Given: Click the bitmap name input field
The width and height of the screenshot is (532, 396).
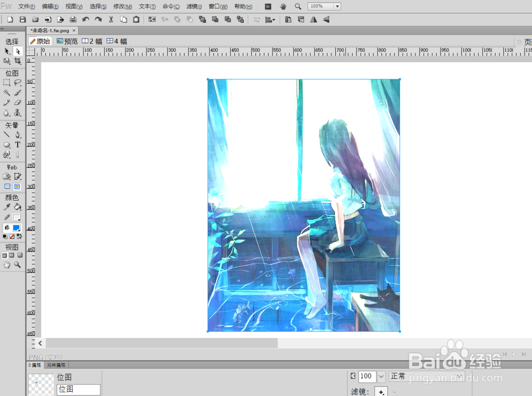Looking at the screenshot, I should 78,389.
